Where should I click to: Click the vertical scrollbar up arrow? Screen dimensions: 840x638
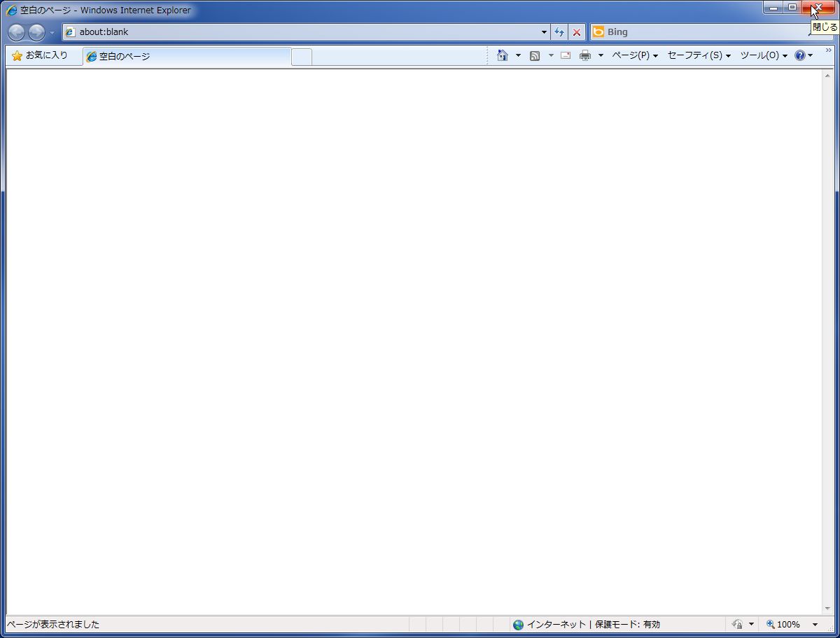(x=828, y=75)
